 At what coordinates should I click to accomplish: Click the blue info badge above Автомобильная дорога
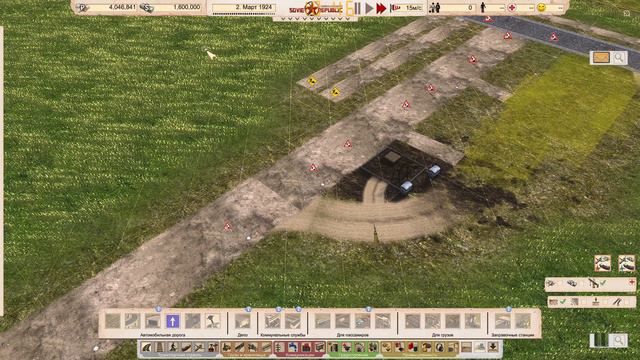158,309
